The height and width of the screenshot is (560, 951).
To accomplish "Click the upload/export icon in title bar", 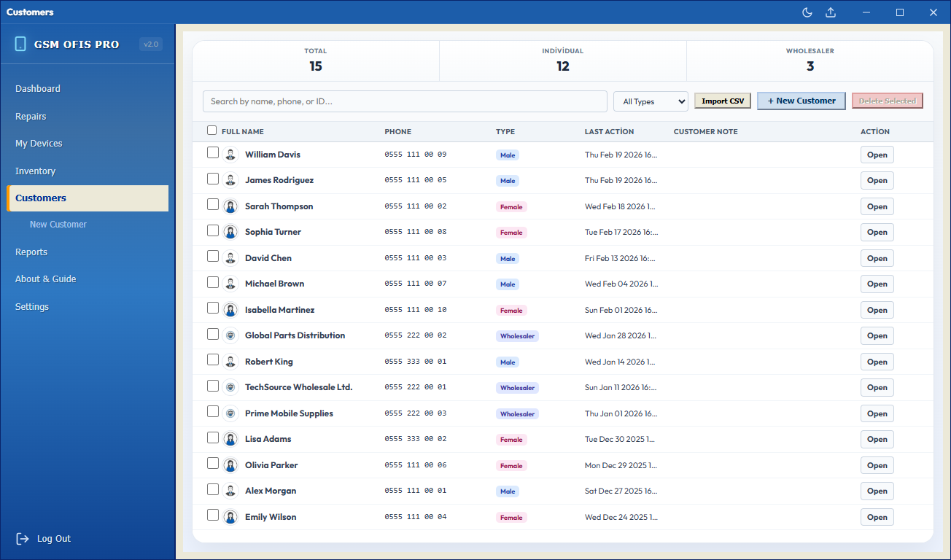I will [x=830, y=12].
